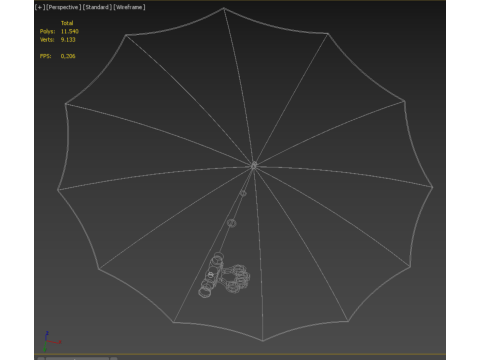Open the Perspective point-of-view viewport menu

[63, 7]
